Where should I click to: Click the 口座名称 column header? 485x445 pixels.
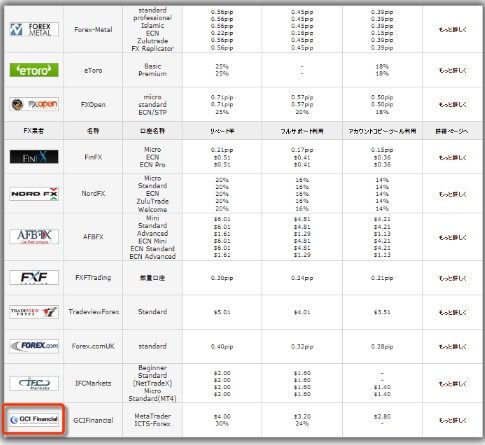click(x=152, y=131)
